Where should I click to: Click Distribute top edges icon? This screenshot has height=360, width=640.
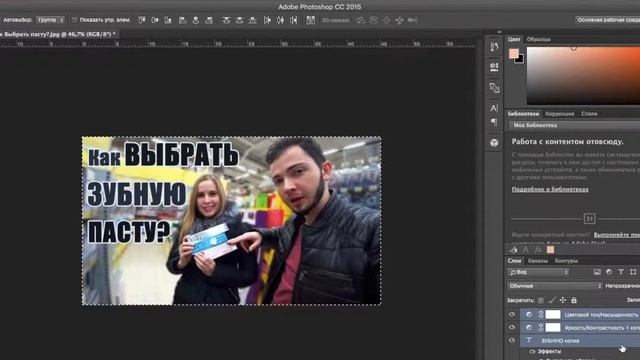pyautogui.click(x=226, y=20)
